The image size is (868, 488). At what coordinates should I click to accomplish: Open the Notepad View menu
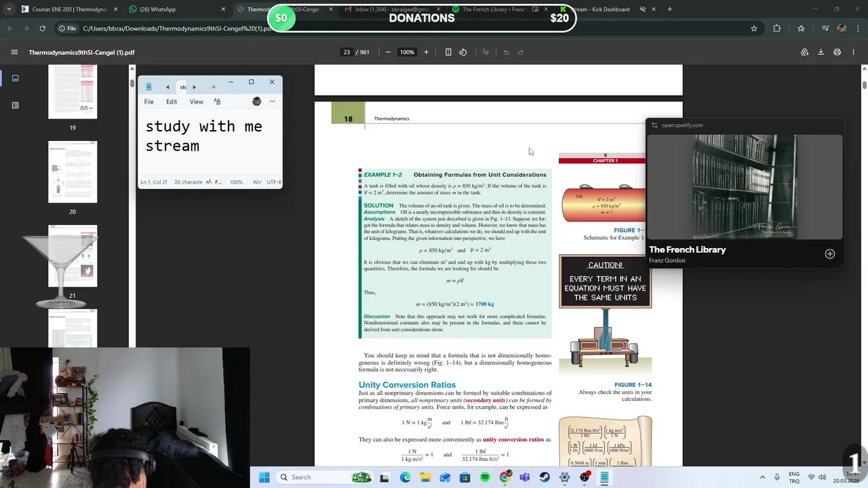click(196, 102)
